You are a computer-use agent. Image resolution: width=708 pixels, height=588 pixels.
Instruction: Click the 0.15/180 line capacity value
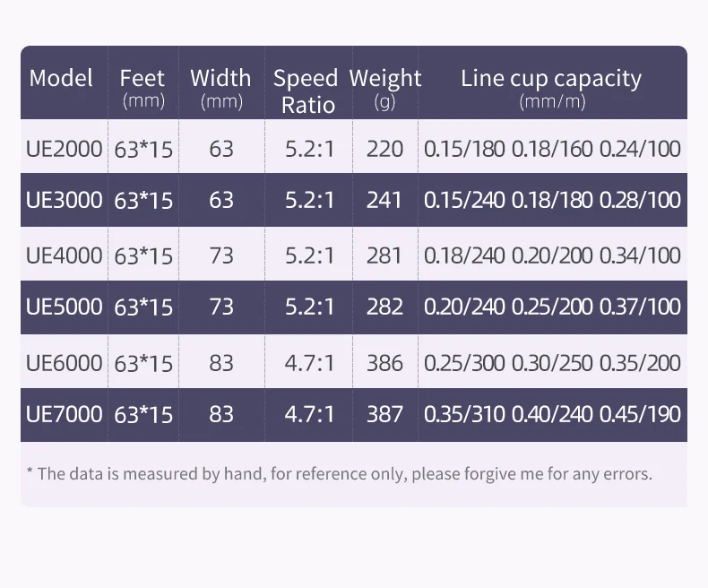point(464,149)
